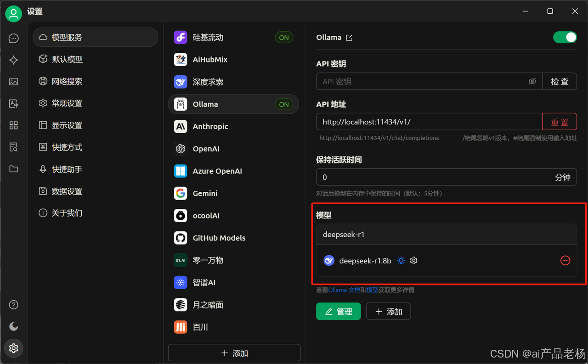Screen dimensions: 588x364
Task: Click the green 管理 button
Action: (x=339, y=311)
